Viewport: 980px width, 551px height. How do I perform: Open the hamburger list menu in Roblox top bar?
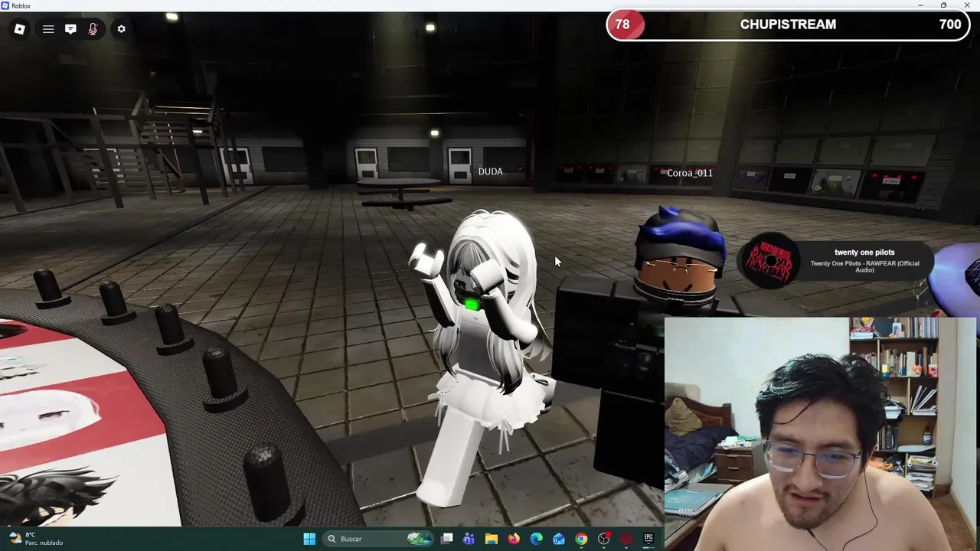tap(48, 29)
